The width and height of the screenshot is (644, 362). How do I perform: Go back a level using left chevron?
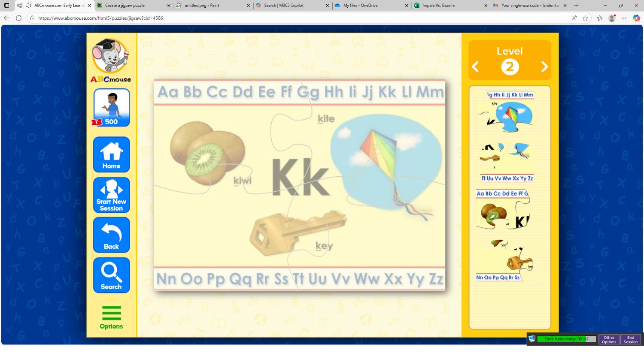click(x=475, y=66)
